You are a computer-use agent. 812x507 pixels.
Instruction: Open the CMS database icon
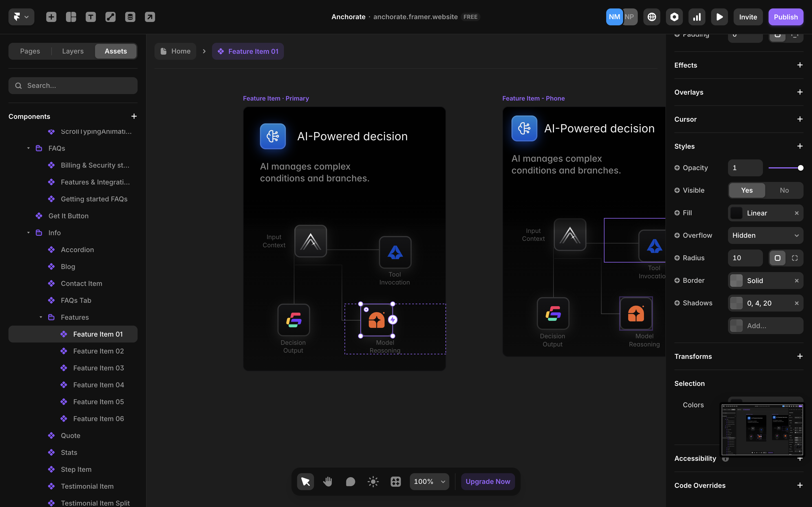click(130, 17)
